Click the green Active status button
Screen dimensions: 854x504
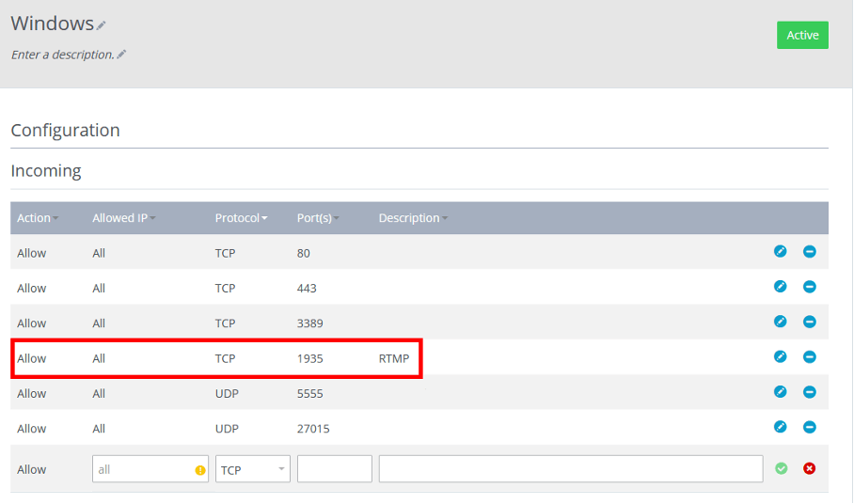pos(802,35)
